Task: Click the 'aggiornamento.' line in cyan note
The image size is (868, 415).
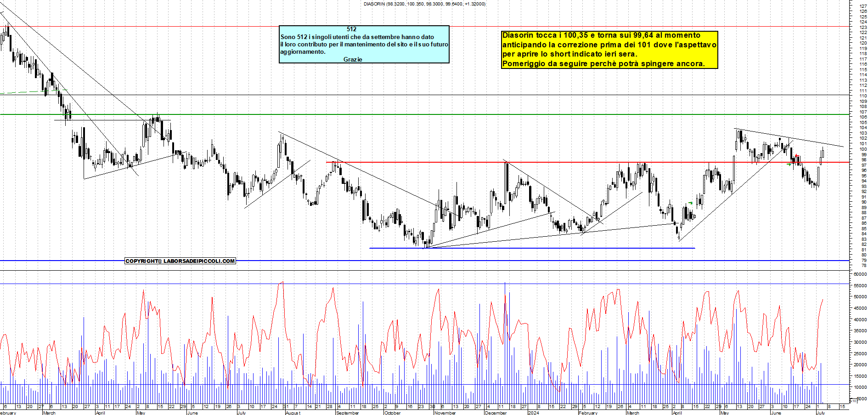Action: 303,51
